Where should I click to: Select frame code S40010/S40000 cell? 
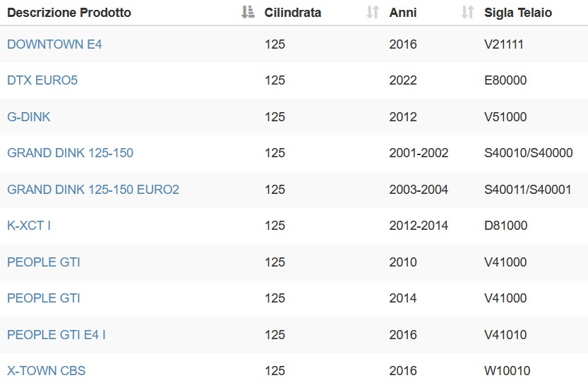[x=529, y=153]
